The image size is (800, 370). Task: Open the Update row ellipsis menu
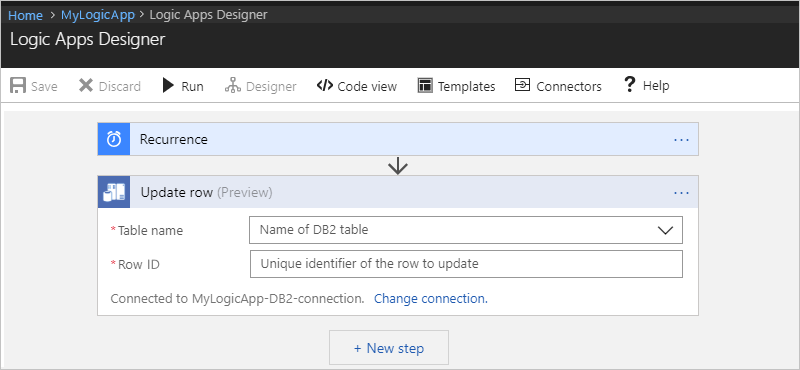pos(681,193)
